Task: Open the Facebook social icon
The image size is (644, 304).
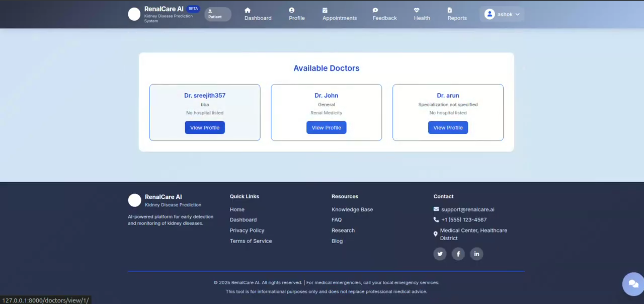Action: [458, 254]
